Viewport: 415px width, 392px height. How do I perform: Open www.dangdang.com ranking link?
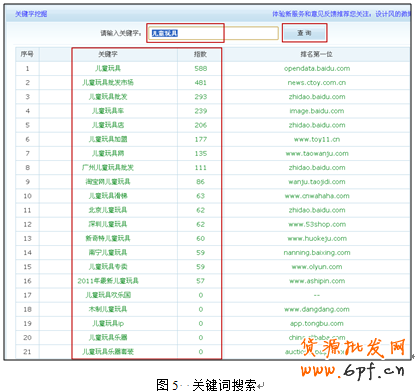coord(317,309)
